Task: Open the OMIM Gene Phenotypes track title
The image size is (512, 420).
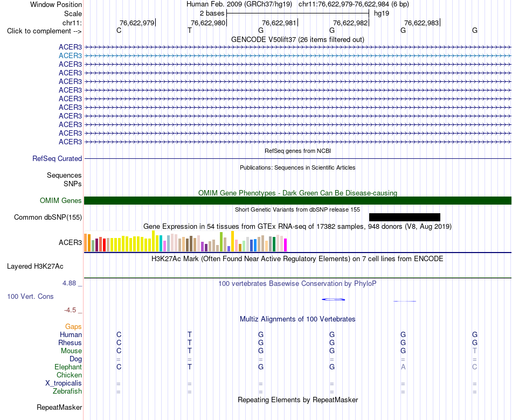Action: (x=297, y=193)
